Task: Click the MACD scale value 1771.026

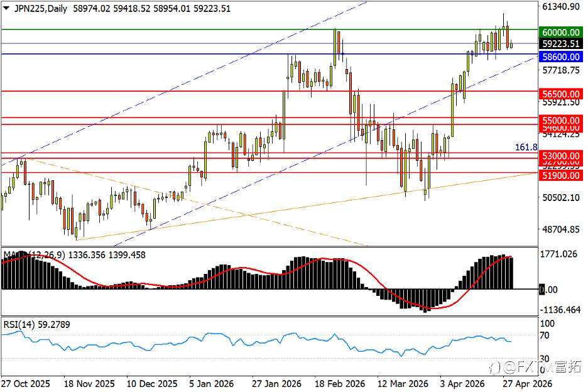Action: click(x=558, y=254)
